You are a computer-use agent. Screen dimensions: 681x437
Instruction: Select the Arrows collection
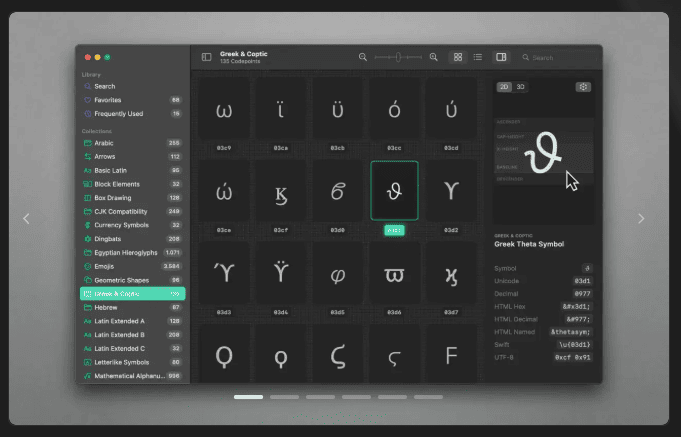[132, 156]
